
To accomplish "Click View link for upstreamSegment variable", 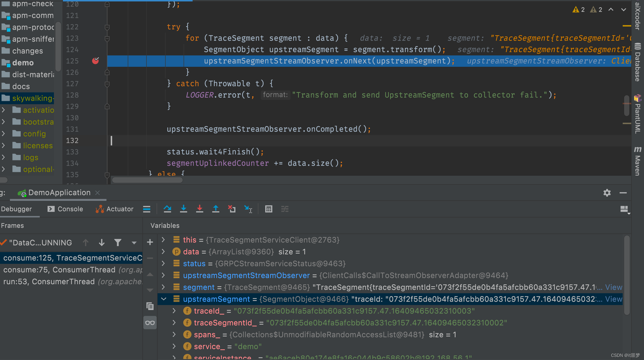I will [613, 299].
